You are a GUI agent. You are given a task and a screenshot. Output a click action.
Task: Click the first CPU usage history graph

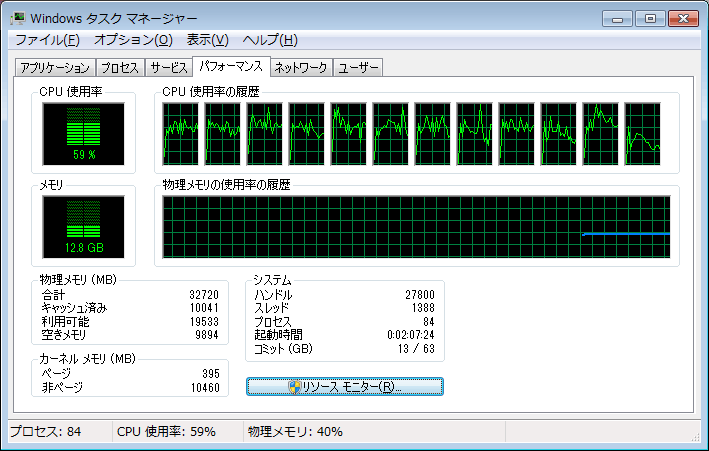tap(180, 134)
